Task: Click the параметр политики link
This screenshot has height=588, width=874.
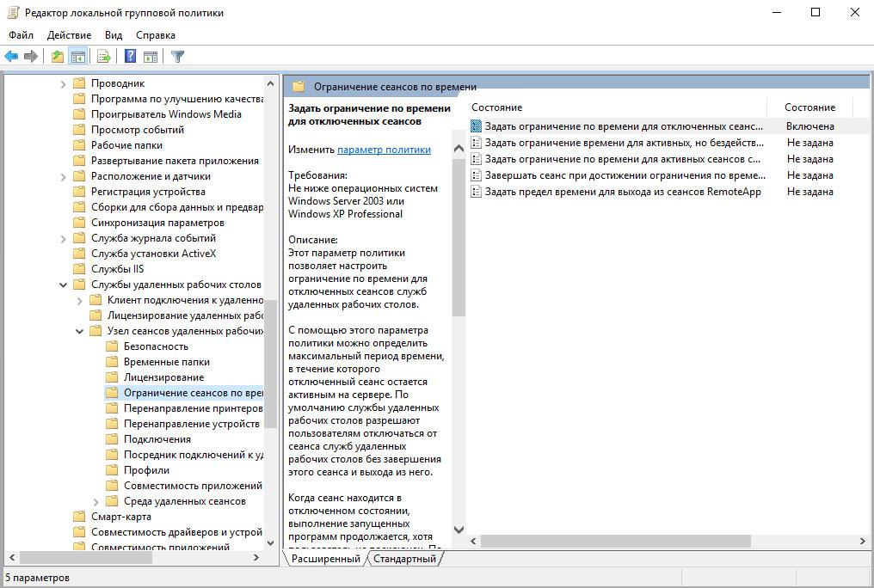Action: pos(384,150)
